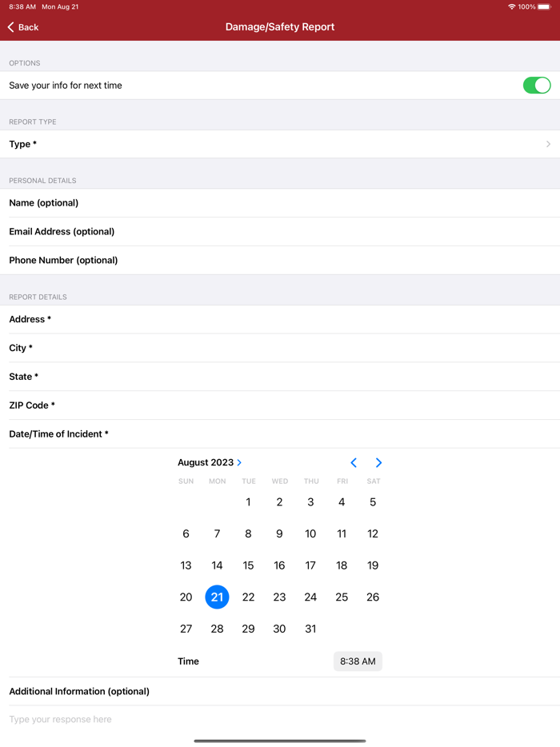
Task: Go back using the Back button
Action: tap(23, 27)
